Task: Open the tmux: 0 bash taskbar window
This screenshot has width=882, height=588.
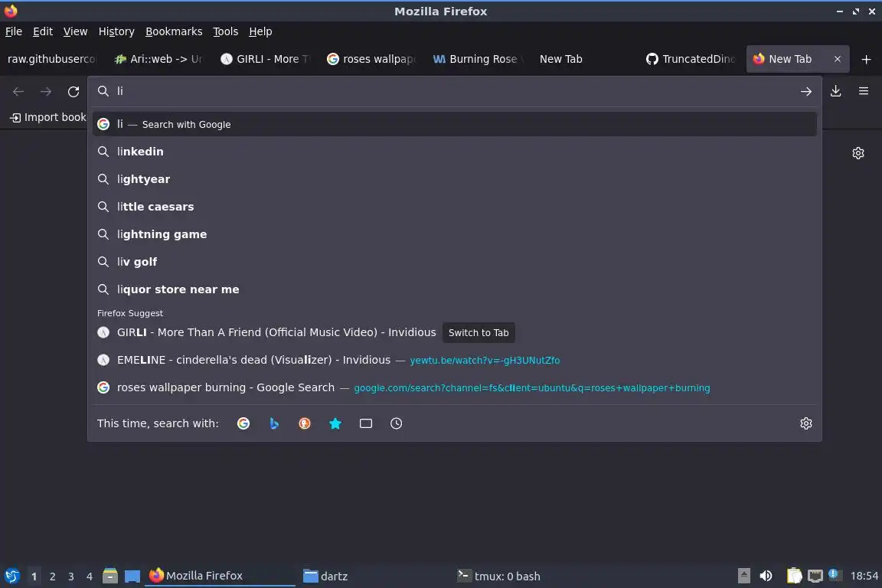Action: (x=527, y=576)
